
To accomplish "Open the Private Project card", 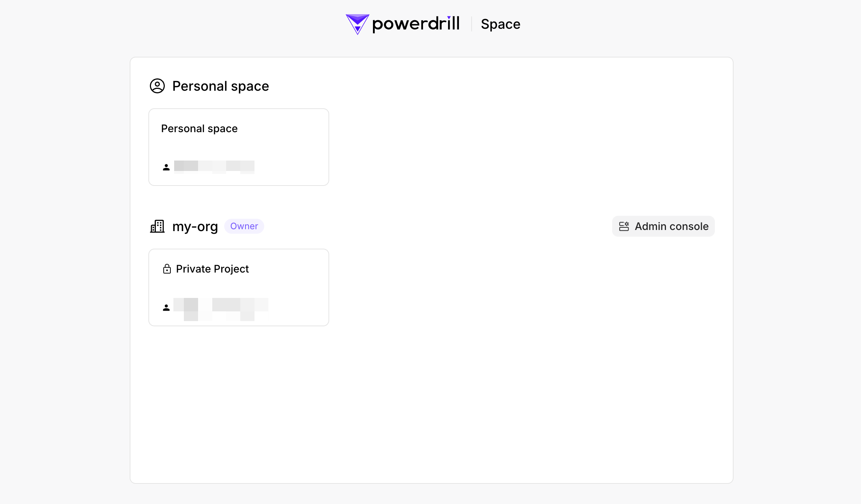I will click(x=238, y=287).
